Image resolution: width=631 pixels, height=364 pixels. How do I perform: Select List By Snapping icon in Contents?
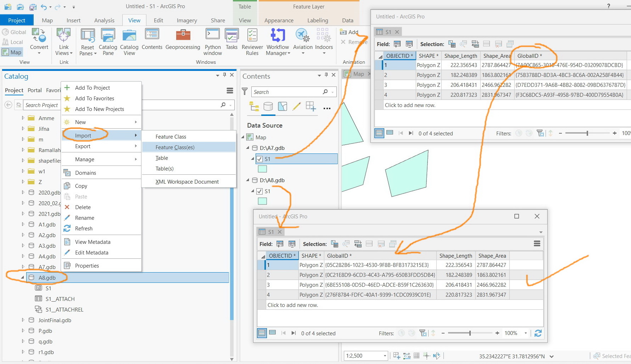coord(311,106)
